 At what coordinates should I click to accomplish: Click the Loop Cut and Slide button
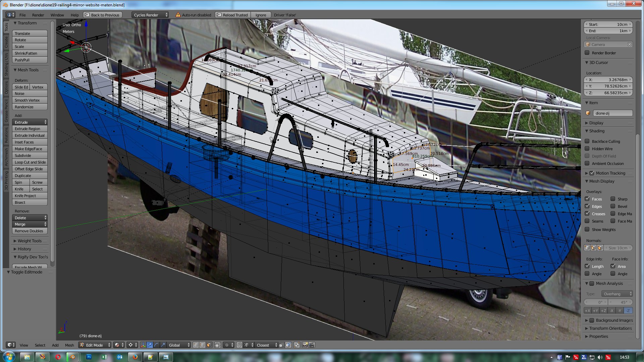point(30,162)
